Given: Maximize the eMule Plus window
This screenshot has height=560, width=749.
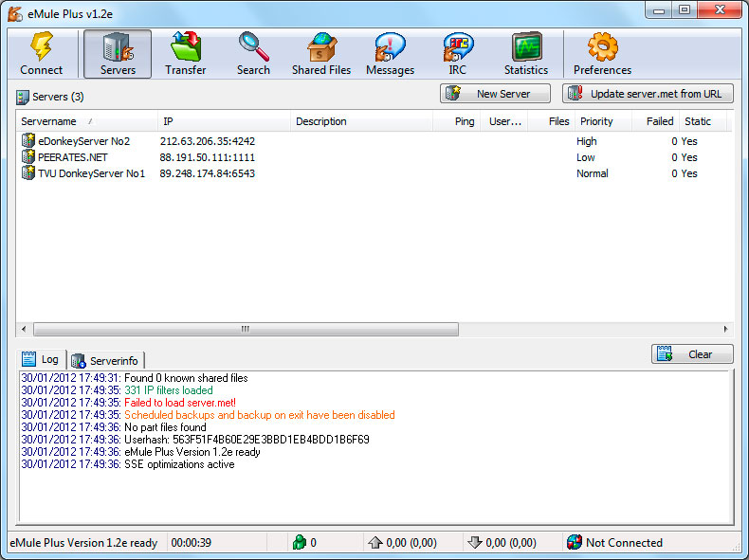Looking at the screenshot, I should (x=685, y=10).
